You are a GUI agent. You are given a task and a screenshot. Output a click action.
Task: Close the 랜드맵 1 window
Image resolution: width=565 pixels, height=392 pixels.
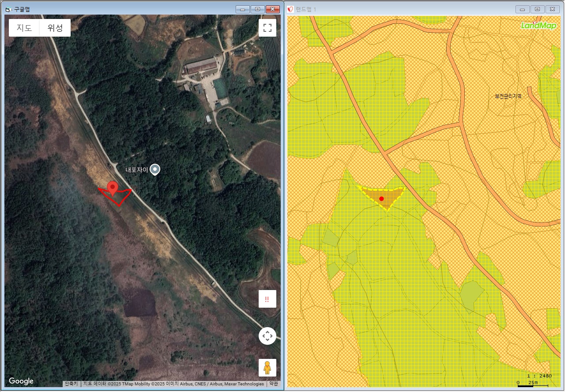click(552, 9)
